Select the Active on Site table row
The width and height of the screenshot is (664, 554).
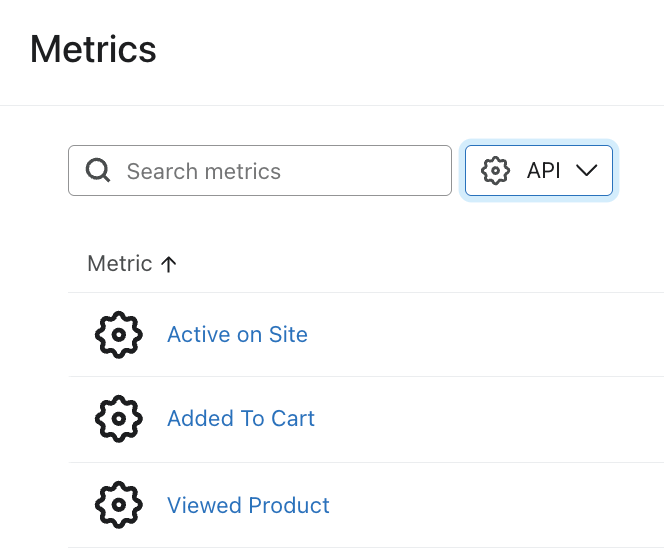point(450,335)
